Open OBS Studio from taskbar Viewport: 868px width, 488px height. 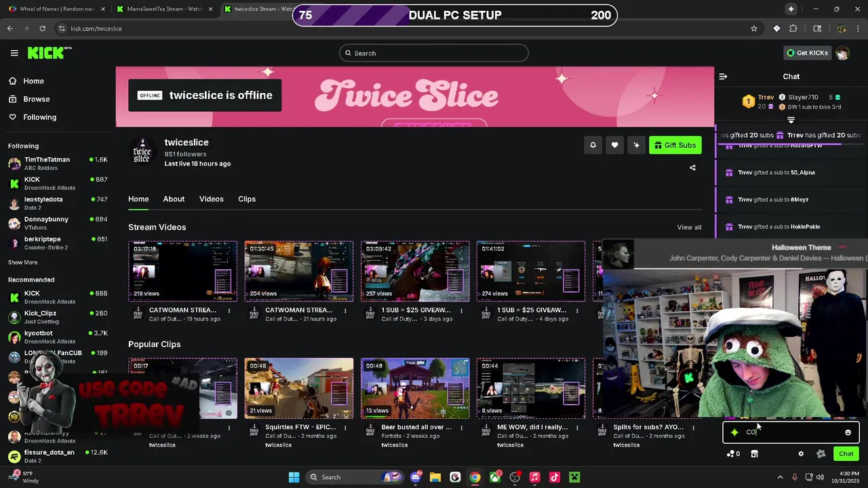[x=515, y=477]
